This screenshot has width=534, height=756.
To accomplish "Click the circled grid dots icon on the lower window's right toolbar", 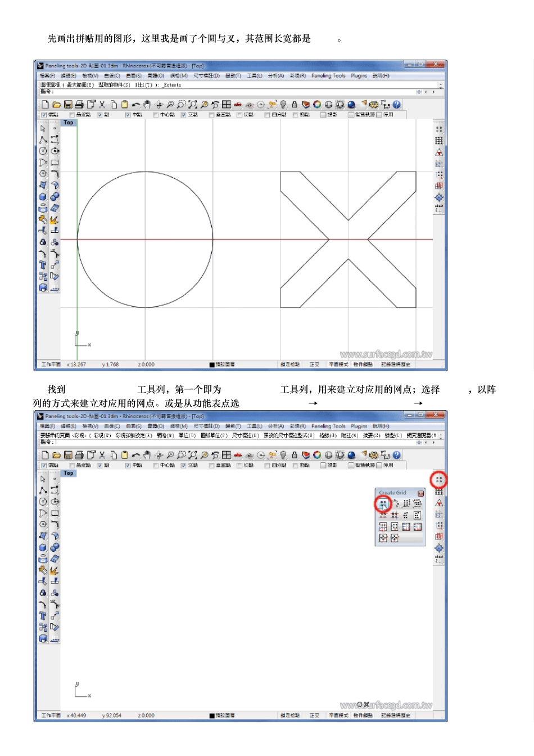I will (x=439, y=480).
